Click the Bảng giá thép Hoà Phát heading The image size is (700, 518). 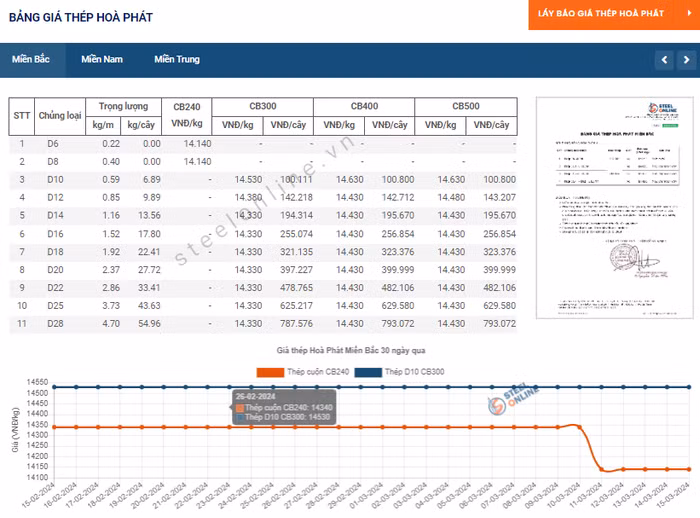click(x=81, y=17)
